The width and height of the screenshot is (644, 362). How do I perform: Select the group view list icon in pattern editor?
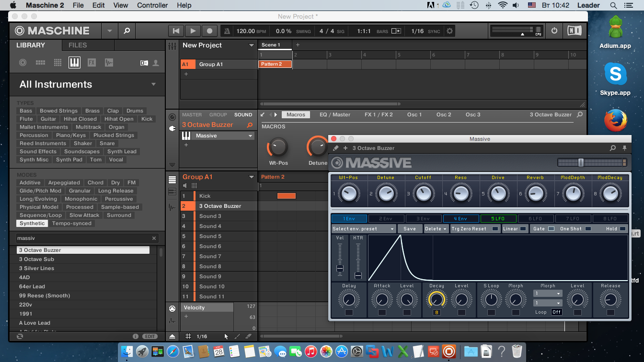coord(172,180)
